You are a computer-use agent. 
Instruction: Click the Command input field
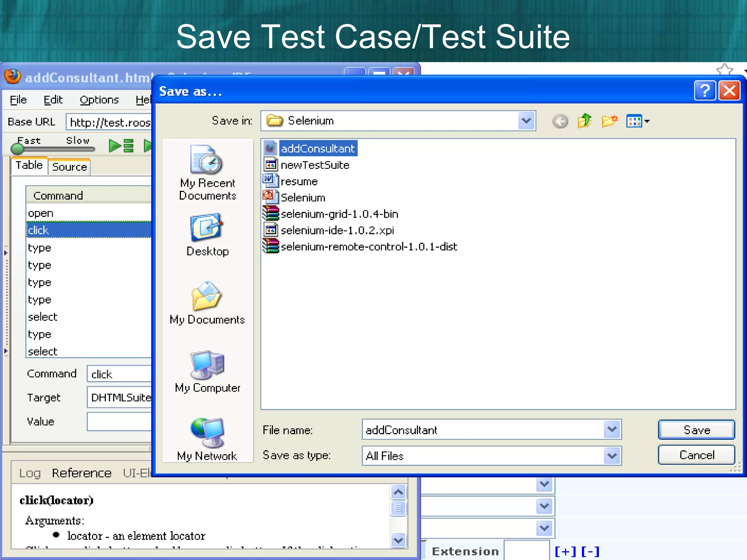click(119, 374)
